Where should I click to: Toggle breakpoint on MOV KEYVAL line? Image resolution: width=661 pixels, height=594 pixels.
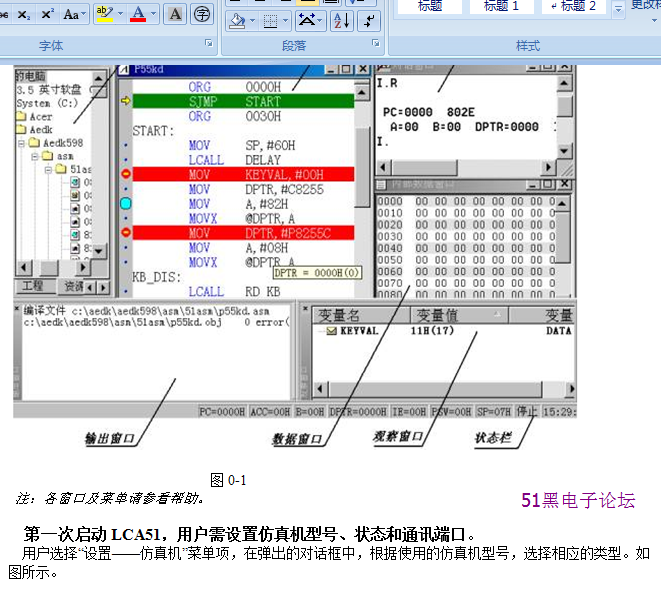(126, 174)
